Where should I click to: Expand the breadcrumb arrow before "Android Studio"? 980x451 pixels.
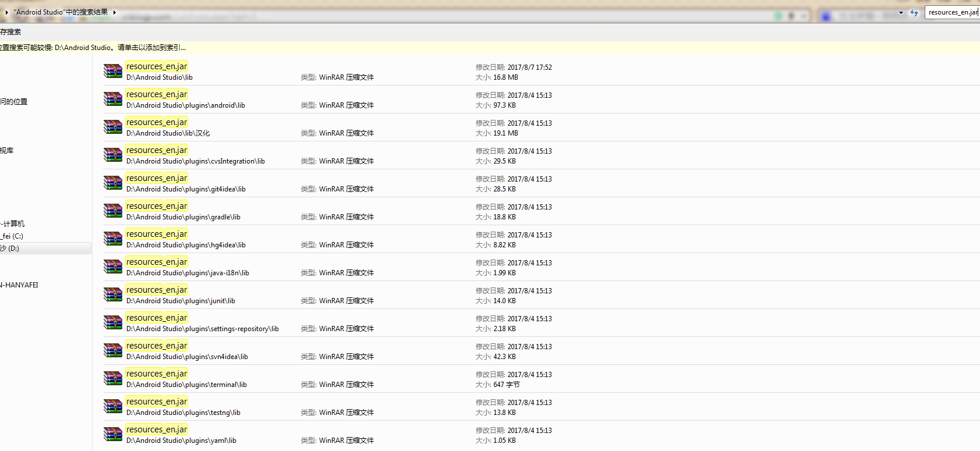(6, 12)
